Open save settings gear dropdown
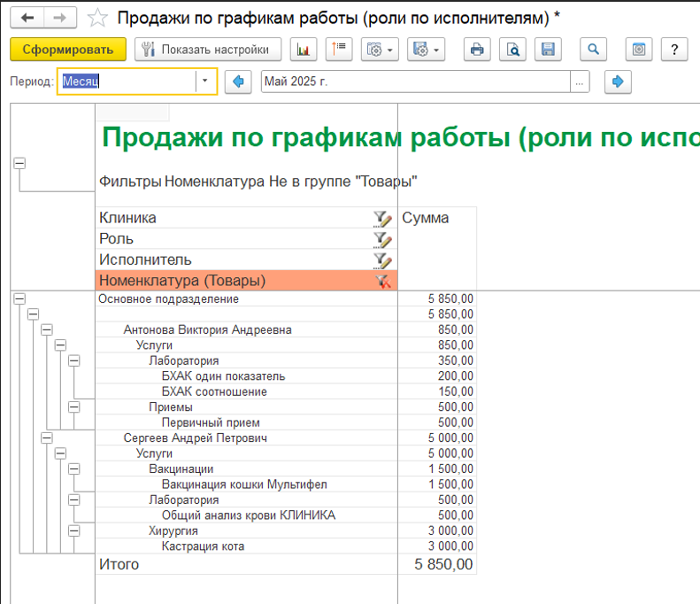The width and height of the screenshot is (700, 604). pos(426,49)
